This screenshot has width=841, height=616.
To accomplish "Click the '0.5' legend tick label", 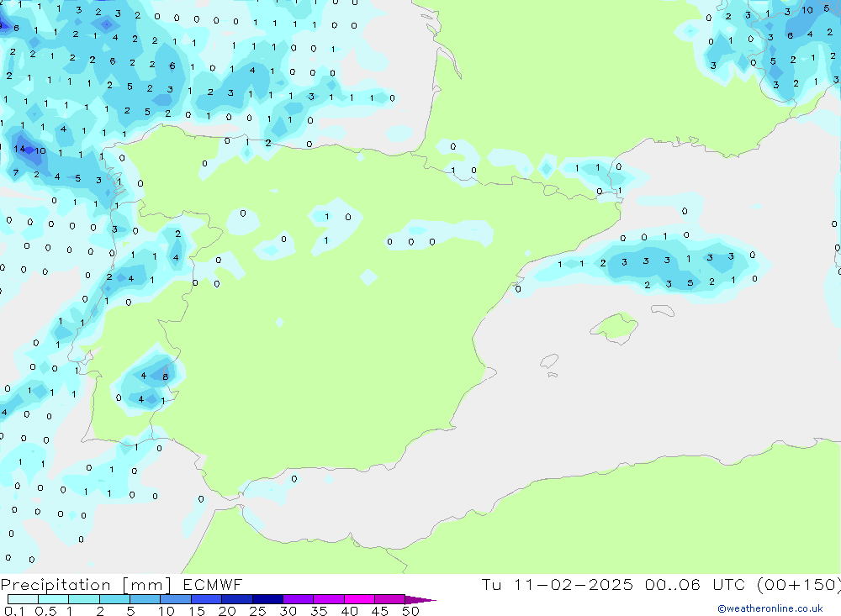I will coord(45,611).
